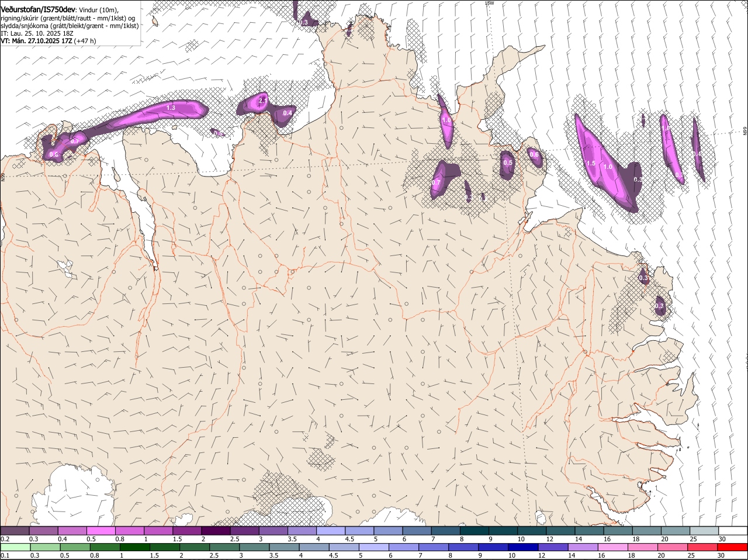This screenshot has height=560, width=748.
Task: Click the '0.2' tick label on the snow scale
Action: 5,539
